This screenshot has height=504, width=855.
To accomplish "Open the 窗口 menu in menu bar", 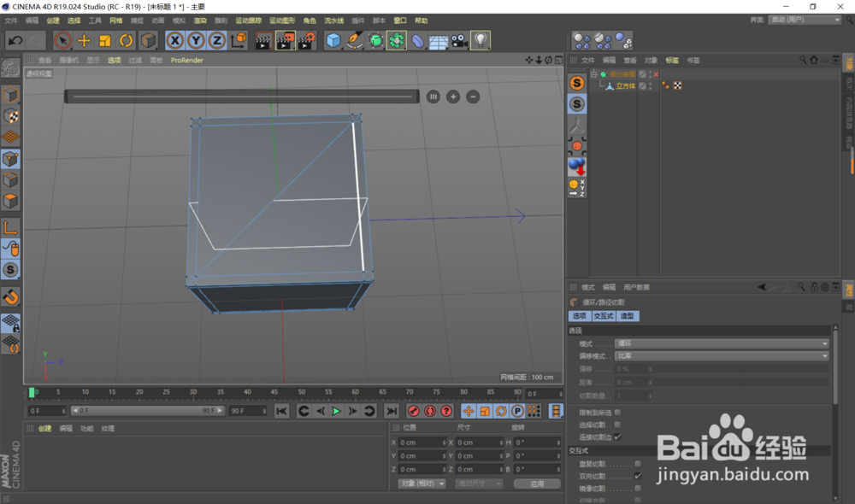I will [400, 21].
